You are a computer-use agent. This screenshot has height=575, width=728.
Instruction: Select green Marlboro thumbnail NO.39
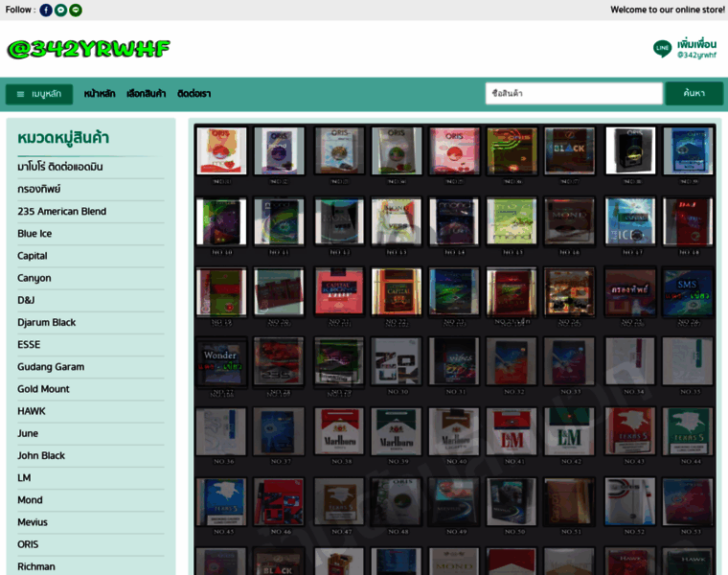397,431
